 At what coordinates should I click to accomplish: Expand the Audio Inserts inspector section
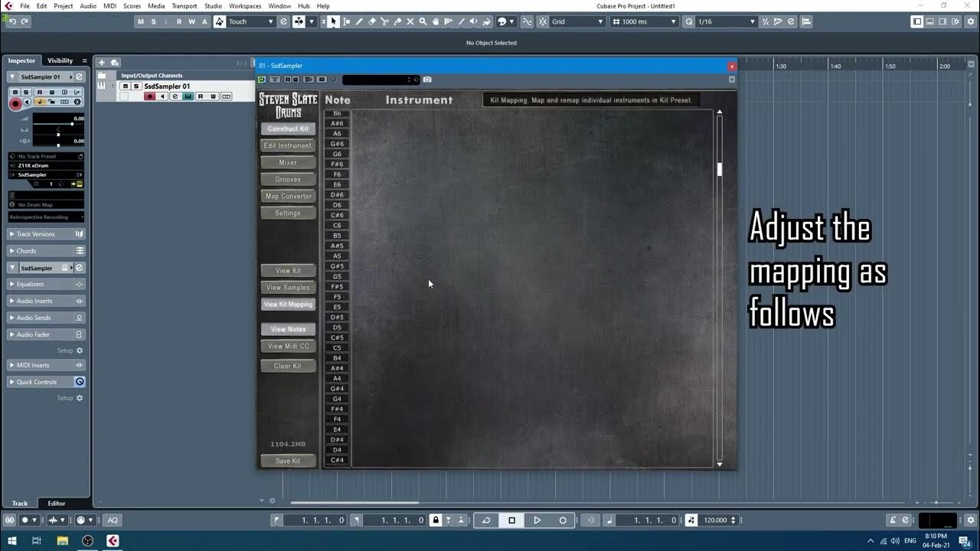[46, 301]
